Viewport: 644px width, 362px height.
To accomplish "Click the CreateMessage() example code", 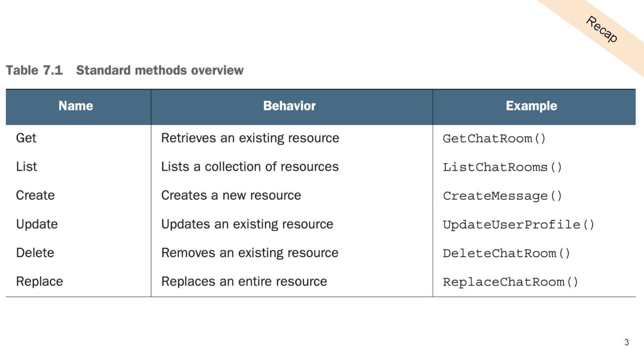I will click(502, 196).
